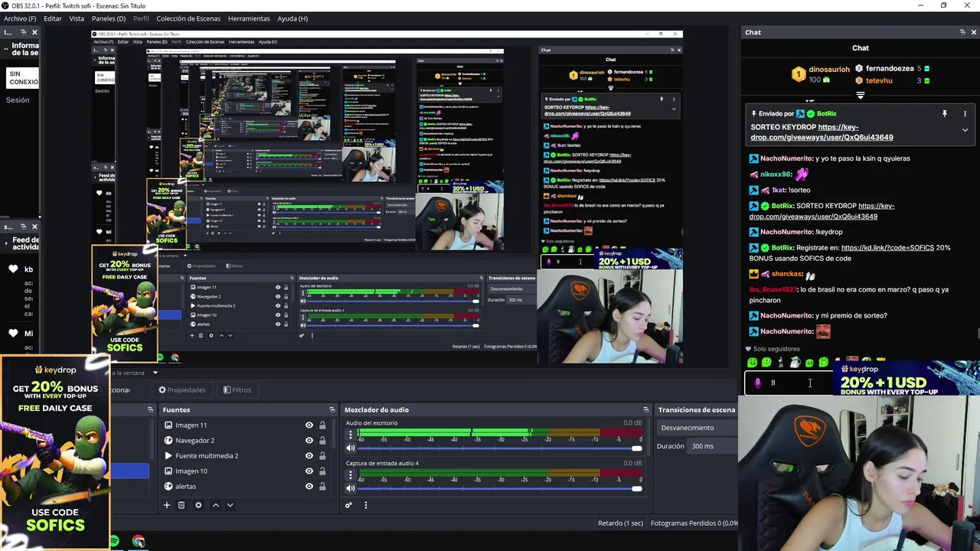Screen dimensions: 980x551
Task: Float the Chat dock panel
Action: [962, 32]
